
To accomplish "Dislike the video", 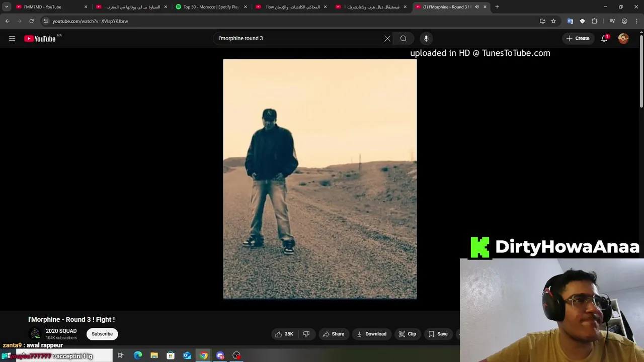I will (306, 334).
